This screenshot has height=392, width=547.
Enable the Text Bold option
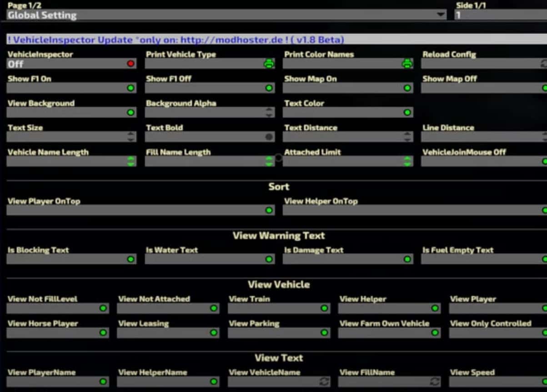tap(269, 137)
